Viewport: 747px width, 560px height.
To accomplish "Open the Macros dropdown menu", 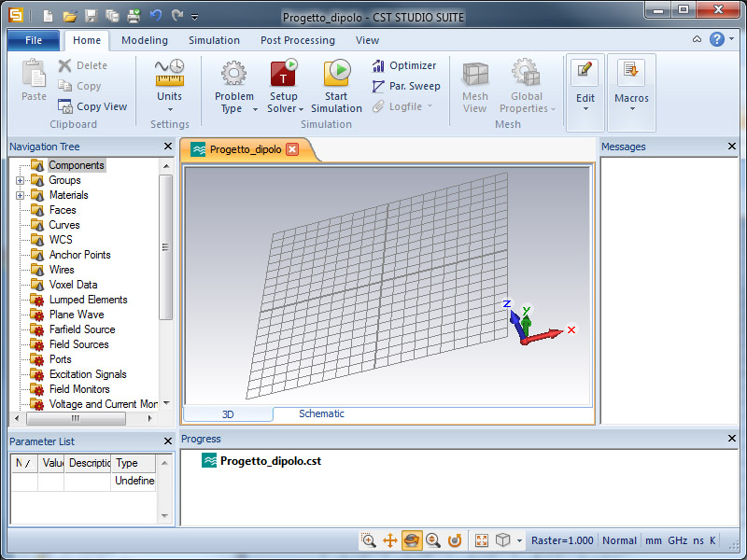I will click(x=631, y=99).
